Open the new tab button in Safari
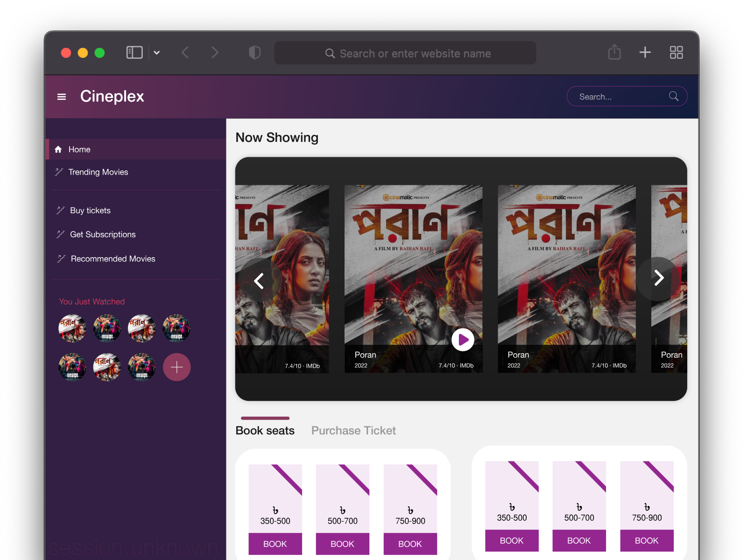 tap(645, 52)
